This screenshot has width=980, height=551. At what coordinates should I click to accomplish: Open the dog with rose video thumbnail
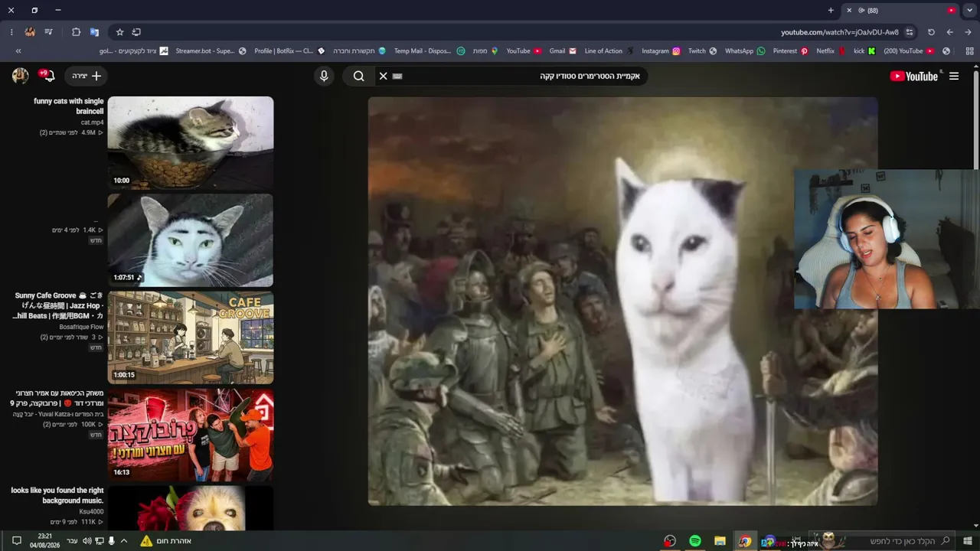191,507
